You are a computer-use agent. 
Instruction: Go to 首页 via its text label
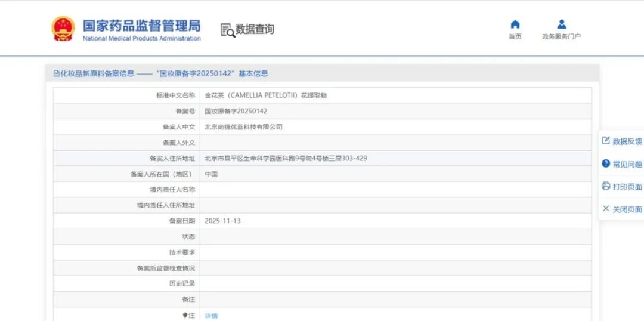point(515,36)
